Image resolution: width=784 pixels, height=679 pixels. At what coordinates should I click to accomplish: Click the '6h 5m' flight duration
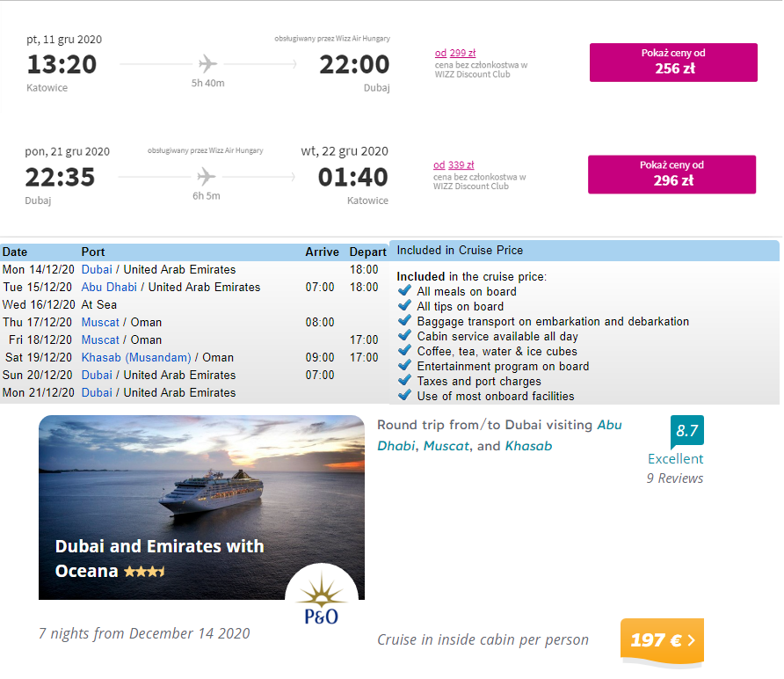207,196
